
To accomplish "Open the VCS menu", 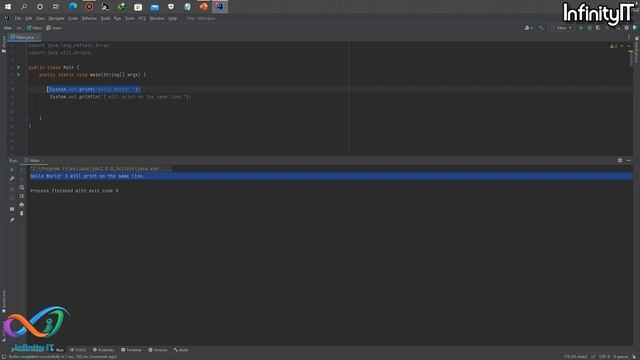I will (142, 18).
